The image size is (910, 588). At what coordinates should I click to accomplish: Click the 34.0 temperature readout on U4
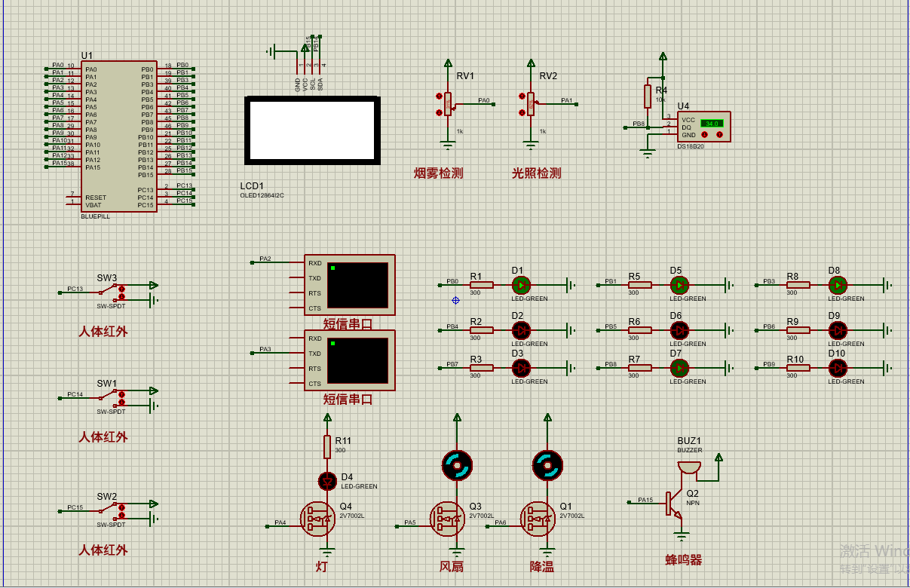click(712, 123)
